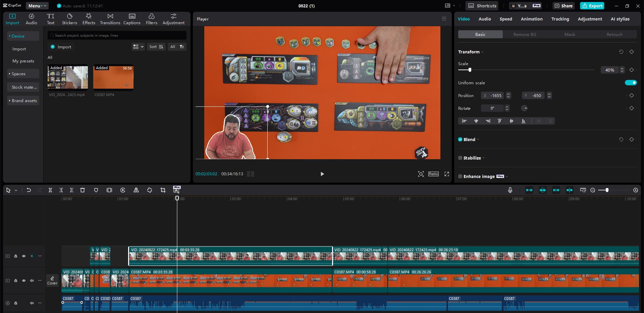
Task: Click the Export button
Action: pyautogui.click(x=592, y=6)
